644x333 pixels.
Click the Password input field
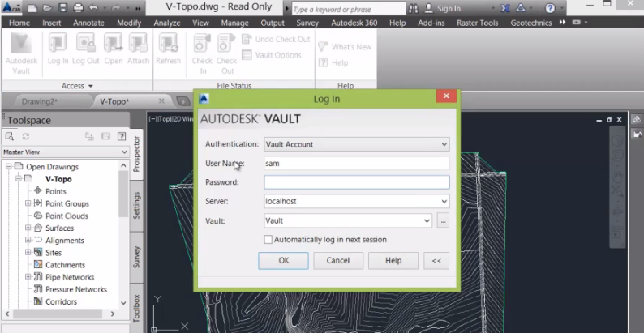click(357, 182)
